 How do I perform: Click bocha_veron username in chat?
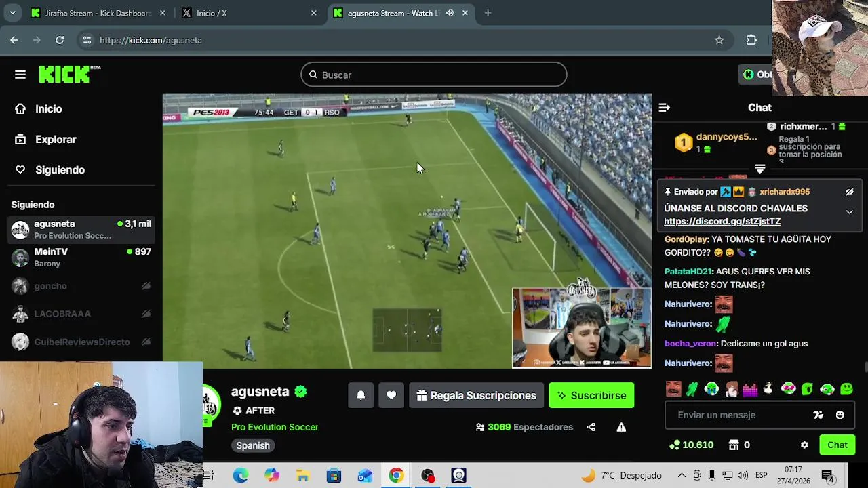[690, 344]
